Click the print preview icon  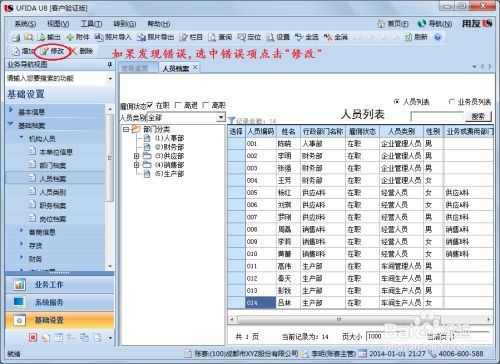pos(28,37)
